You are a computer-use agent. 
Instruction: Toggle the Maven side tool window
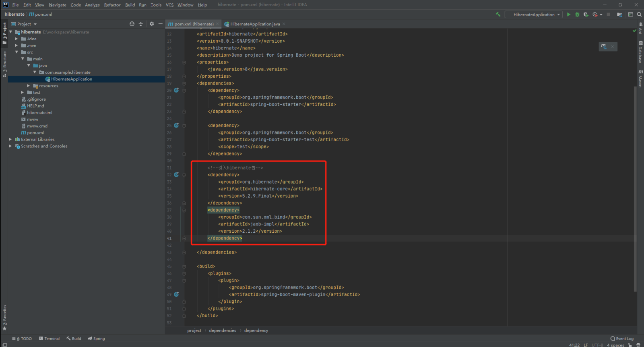(640, 78)
